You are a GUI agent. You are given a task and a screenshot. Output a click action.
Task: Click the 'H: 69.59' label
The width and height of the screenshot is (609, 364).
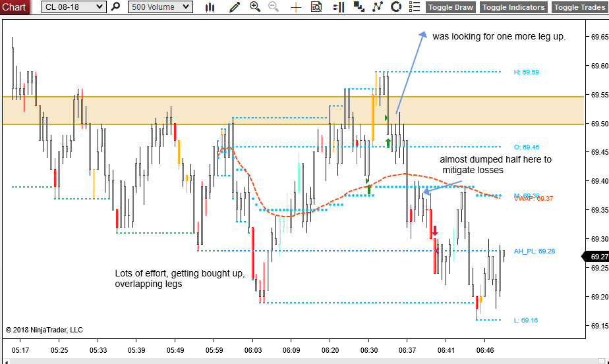(x=526, y=72)
